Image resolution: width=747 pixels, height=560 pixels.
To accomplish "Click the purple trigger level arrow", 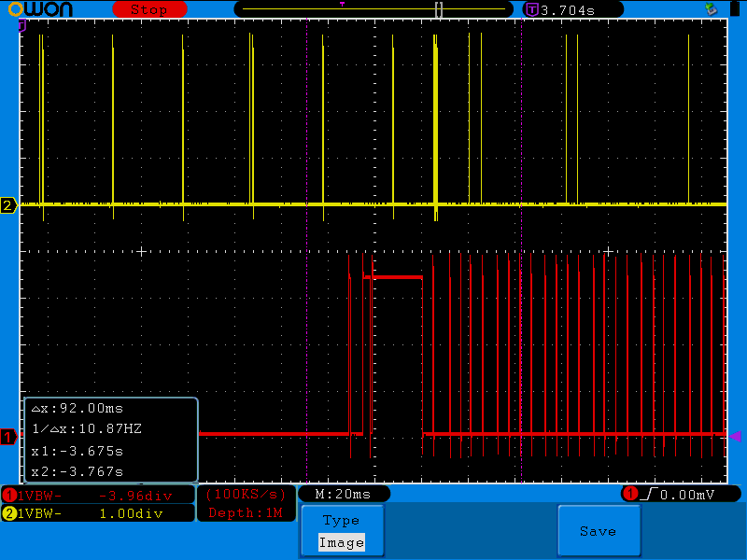I will pos(736,436).
